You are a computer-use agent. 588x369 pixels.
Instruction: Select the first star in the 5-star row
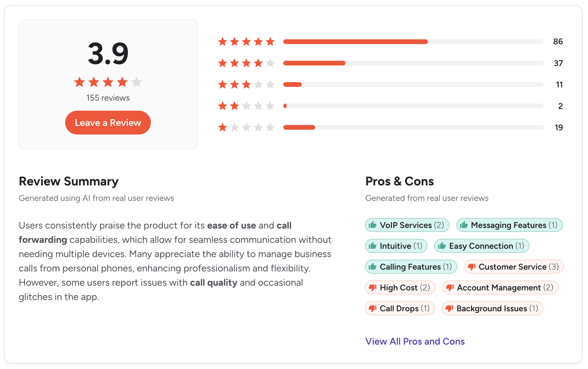pyautogui.click(x=223, y=42)
